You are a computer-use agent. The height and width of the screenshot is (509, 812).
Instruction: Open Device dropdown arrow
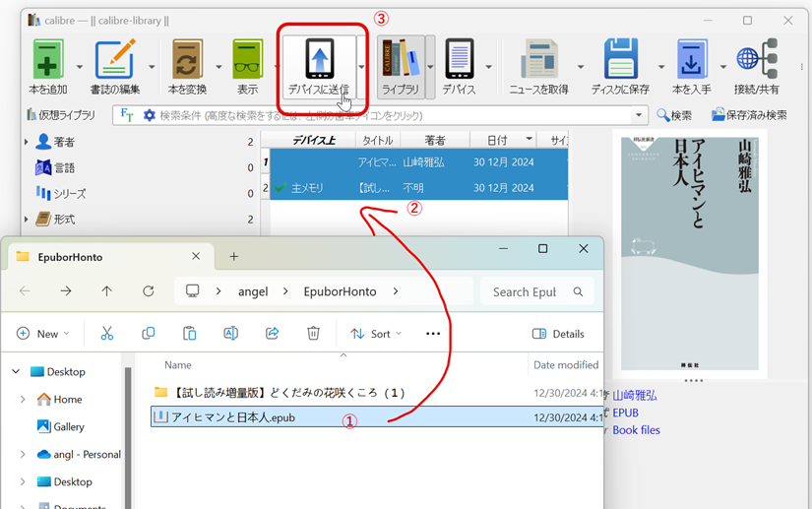(488, 67)
